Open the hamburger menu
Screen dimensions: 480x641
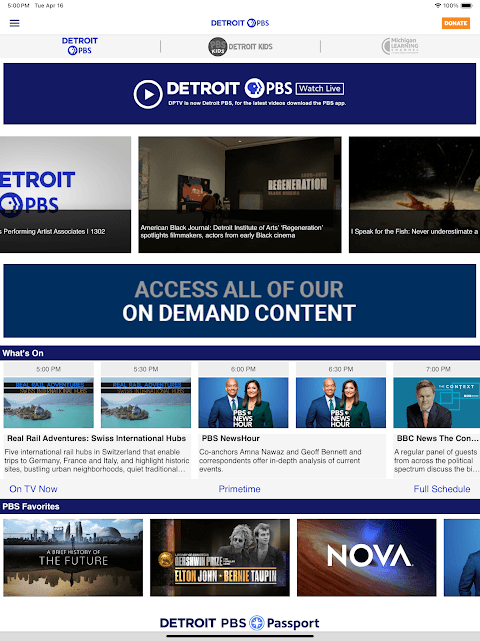tap(14, 23)
